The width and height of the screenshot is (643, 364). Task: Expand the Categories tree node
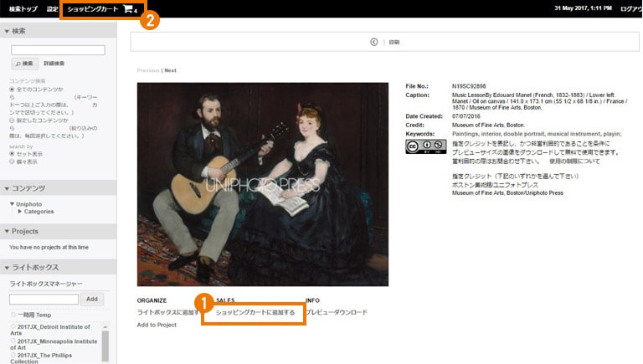point(20,212)
